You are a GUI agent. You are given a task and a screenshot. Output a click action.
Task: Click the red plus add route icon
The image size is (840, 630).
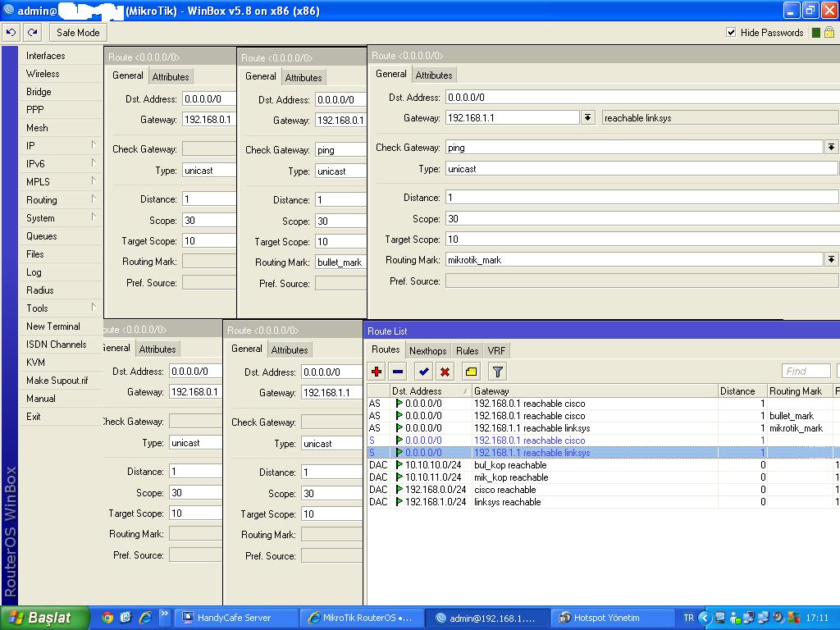point(377,372)
